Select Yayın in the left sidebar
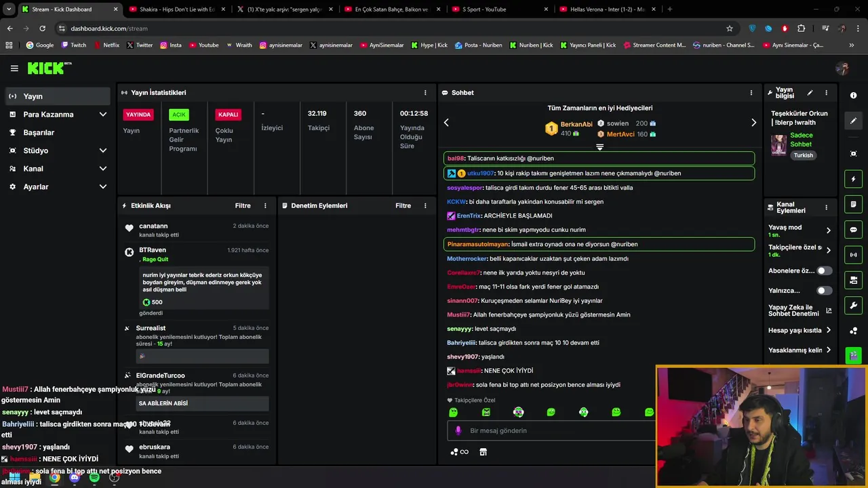The width and height of the screenshot is (868, 488). pos(58,96)
